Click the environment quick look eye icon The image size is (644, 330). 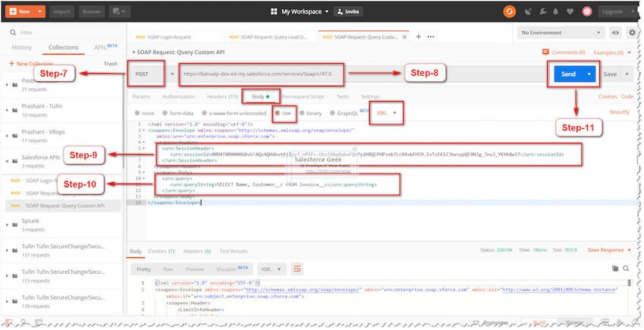click(x=615, y=33)
